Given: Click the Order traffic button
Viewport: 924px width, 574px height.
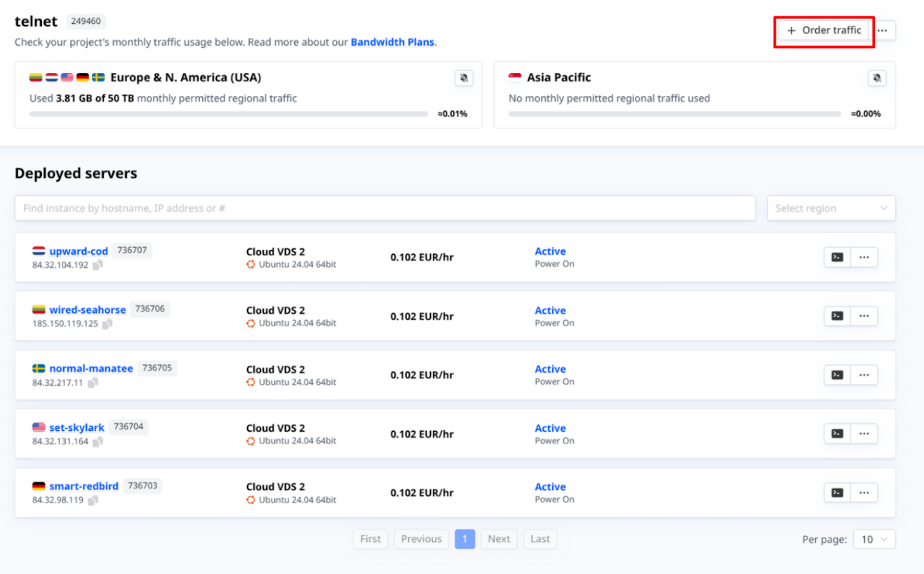Looking at the screenshot, I should [824, 31].
